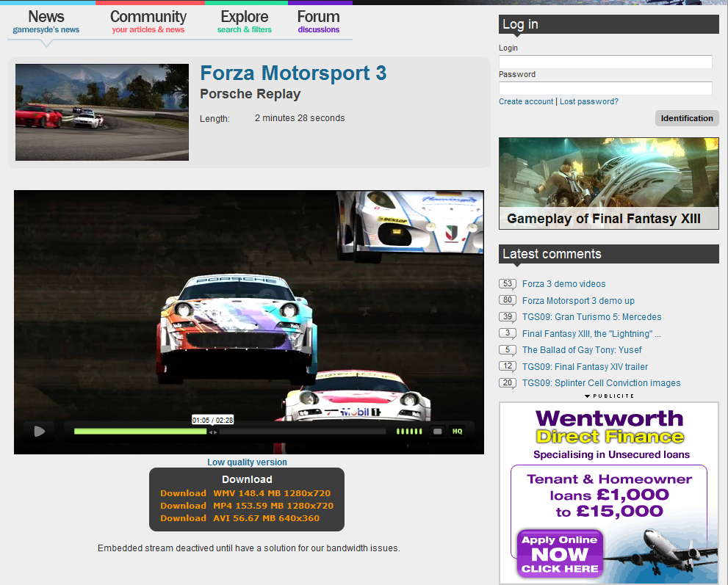Click the comment bubble icon showing 53
This screenshot has width=728, height=585.
(x=507, y=284)
